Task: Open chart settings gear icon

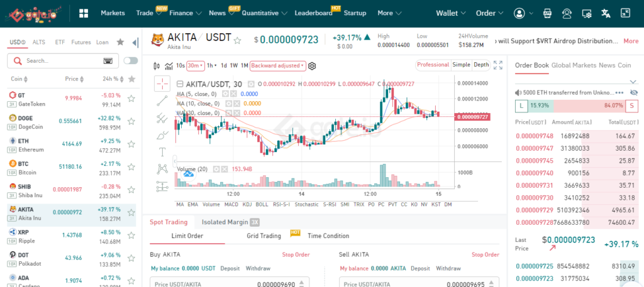Action: coord(312,65)
